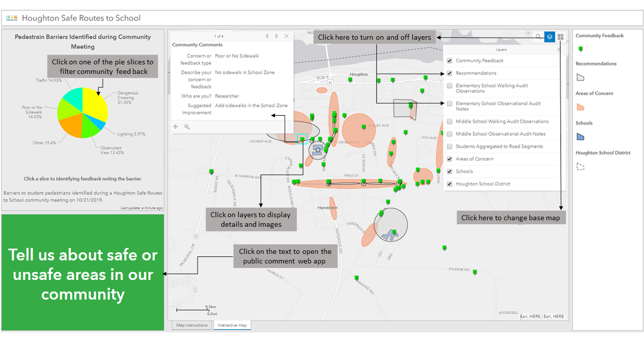Image resolution: width=644 pixels, height=362 pixels.
Task: Switch to the Interactive map tab
Action: 232,325
